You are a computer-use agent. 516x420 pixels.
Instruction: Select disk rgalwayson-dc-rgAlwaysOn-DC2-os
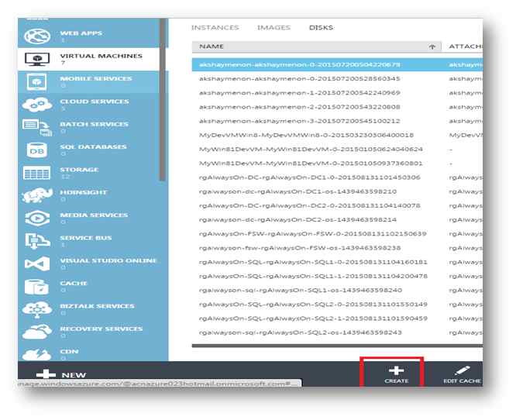tap(298, 220)
